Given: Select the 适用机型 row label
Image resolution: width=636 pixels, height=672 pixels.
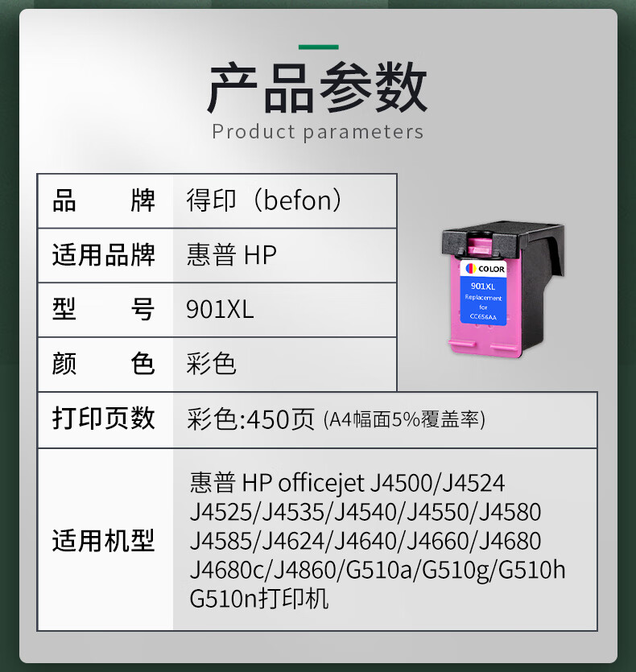Looking at the screenshot, I should (x=103, y=541).
